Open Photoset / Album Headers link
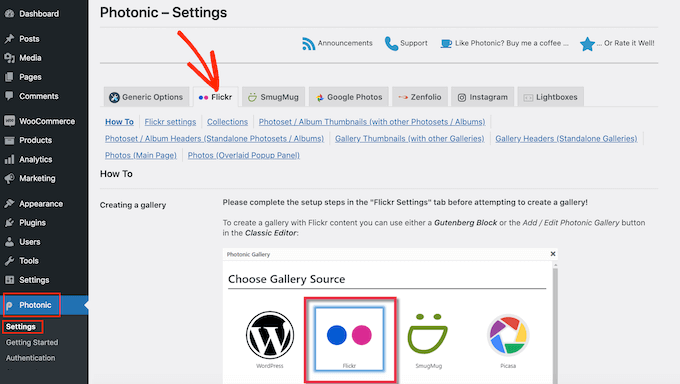 click(x=214, y=138)
